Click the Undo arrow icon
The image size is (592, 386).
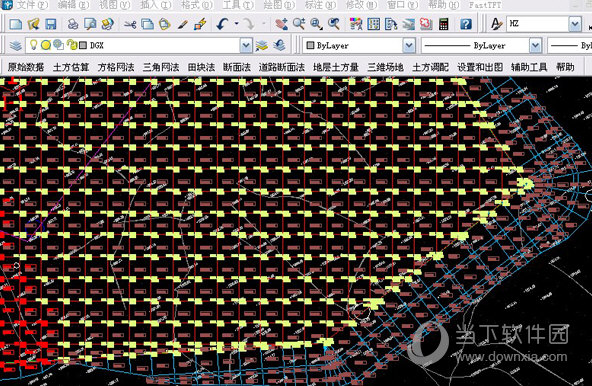222,24
